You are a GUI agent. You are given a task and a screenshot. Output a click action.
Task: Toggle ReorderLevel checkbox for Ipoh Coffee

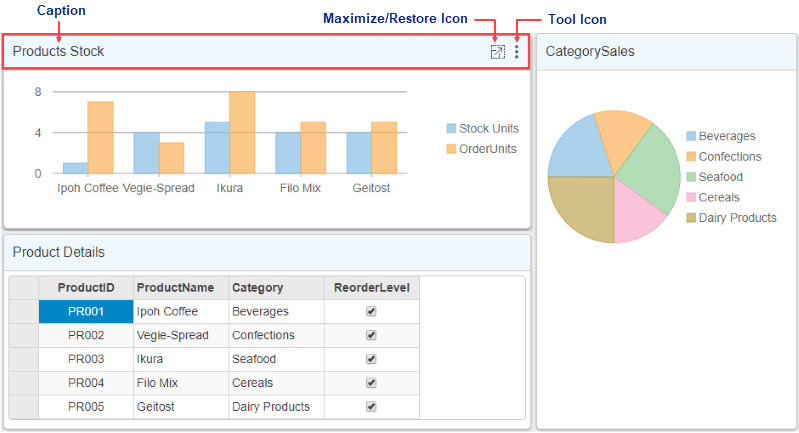click(x=371, y=312)
